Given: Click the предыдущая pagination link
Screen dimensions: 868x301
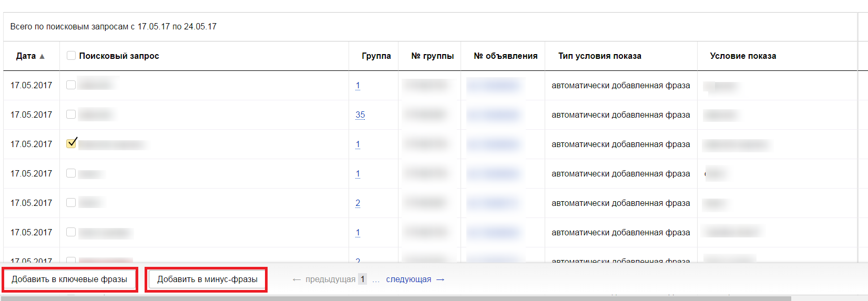Looking at the screenshot, I should tap(324, 279).
